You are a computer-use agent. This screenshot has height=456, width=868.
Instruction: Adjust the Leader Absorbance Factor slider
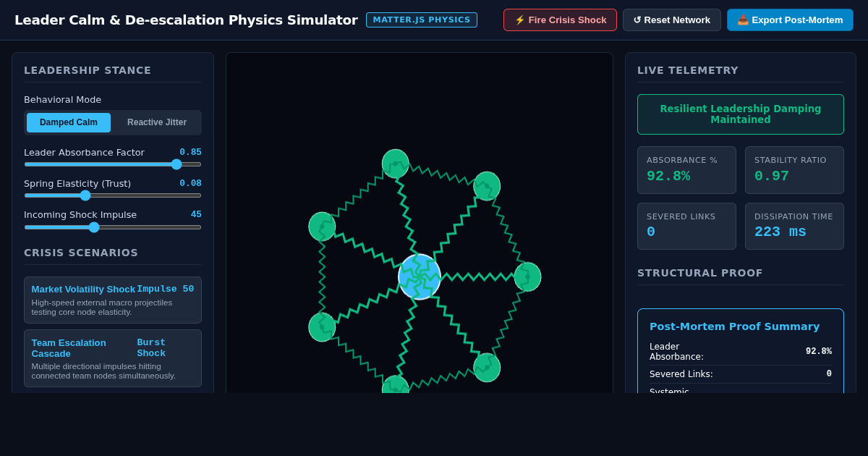pos(113,164)
